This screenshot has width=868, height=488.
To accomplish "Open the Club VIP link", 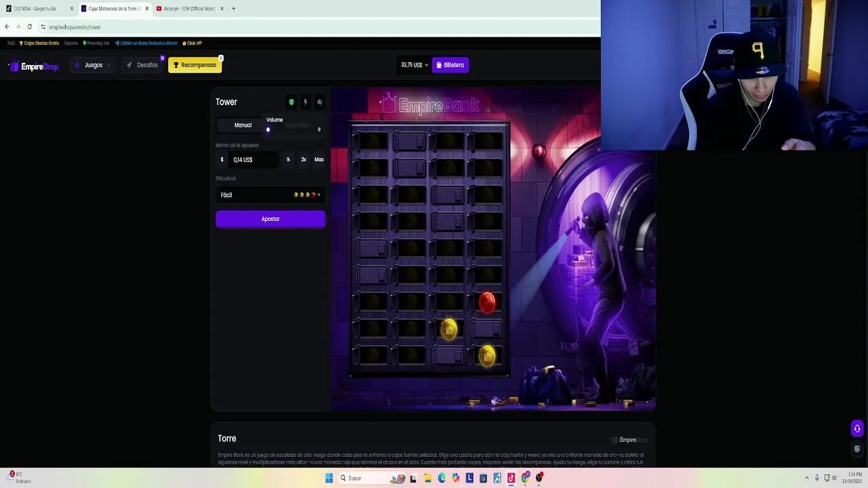I will pyautogui.click(x=192, y=43).
